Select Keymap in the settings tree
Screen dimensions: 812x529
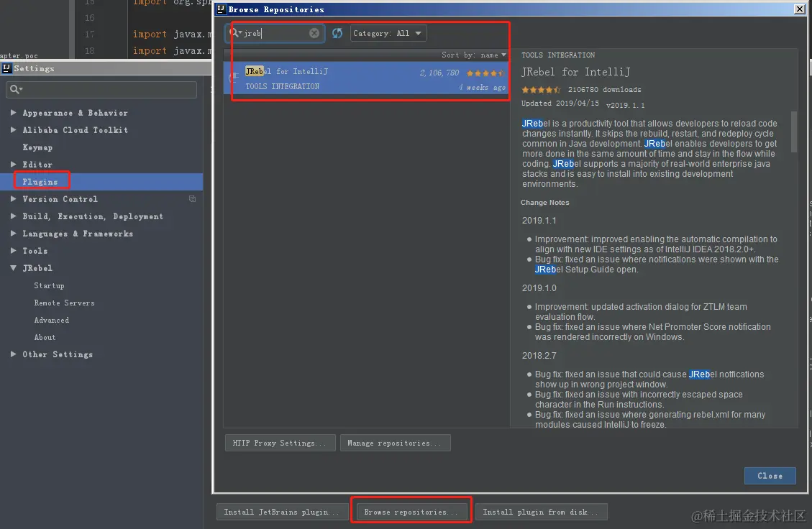[x=37, y=147]
